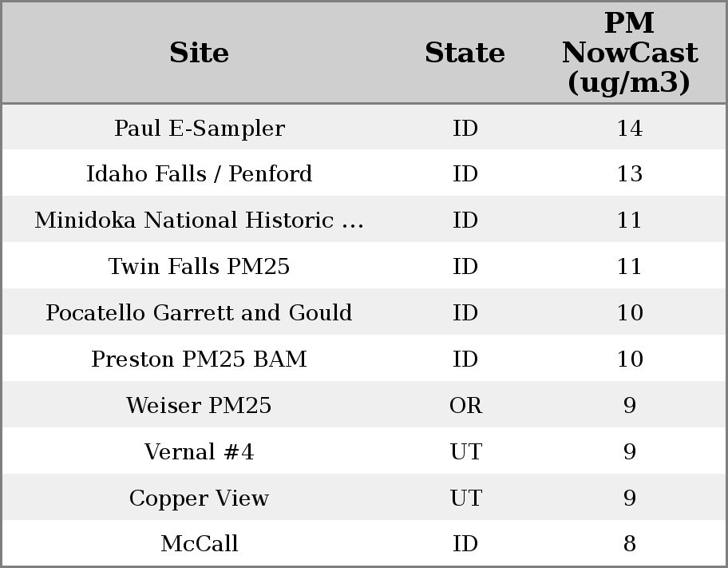Select McCall's NowCast value of 8

click(629, 544)
